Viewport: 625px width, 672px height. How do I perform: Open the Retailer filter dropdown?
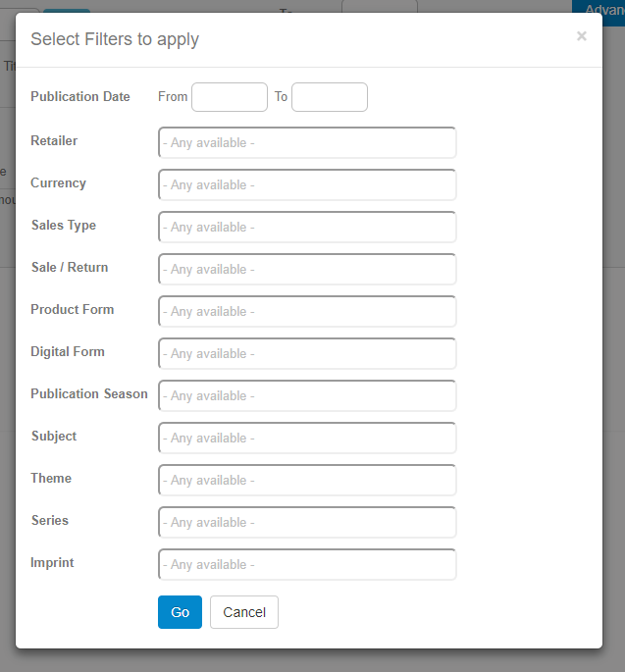[307, 142]
